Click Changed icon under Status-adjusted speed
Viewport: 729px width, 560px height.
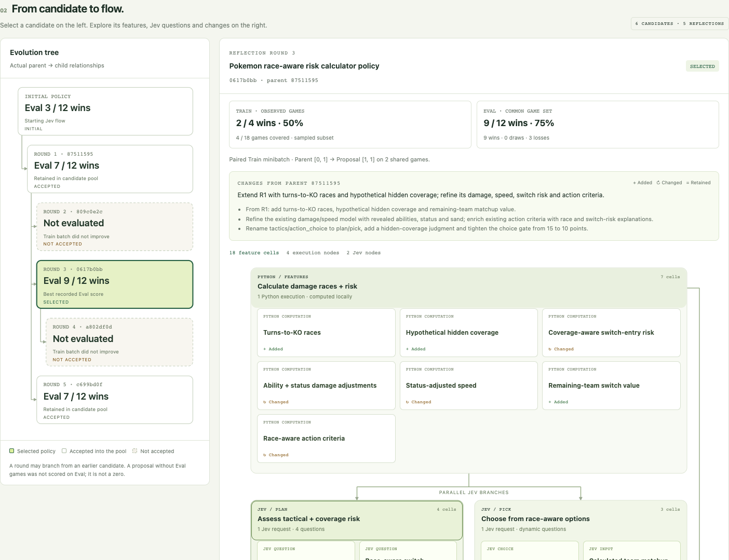[x=408, y=402]
